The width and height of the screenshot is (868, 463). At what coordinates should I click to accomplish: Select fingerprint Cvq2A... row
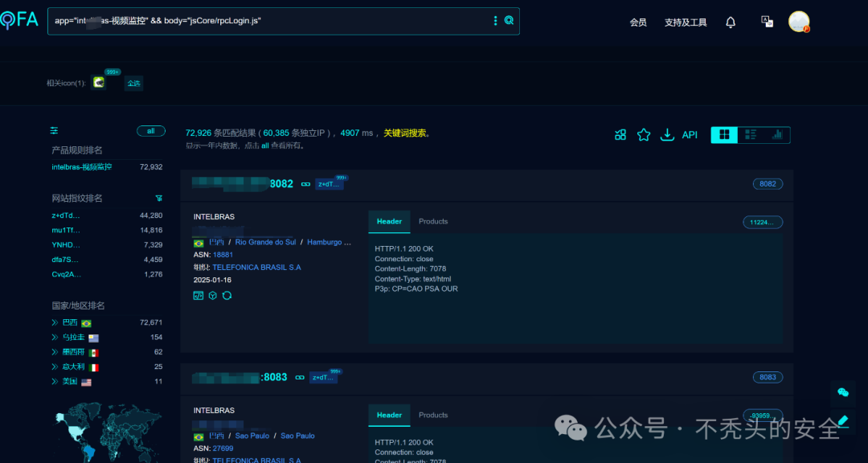tap(107, 274)
